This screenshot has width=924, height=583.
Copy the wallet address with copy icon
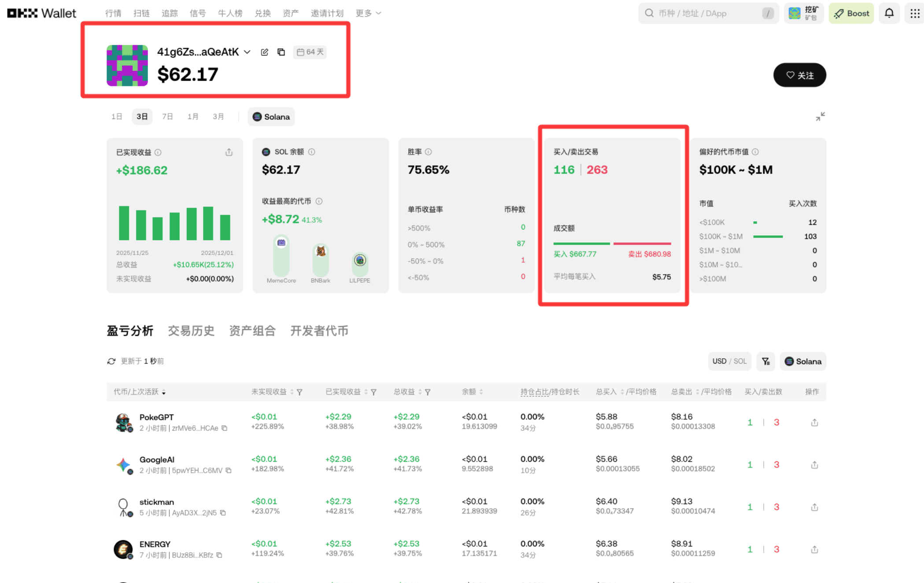[x=281, y=52]
